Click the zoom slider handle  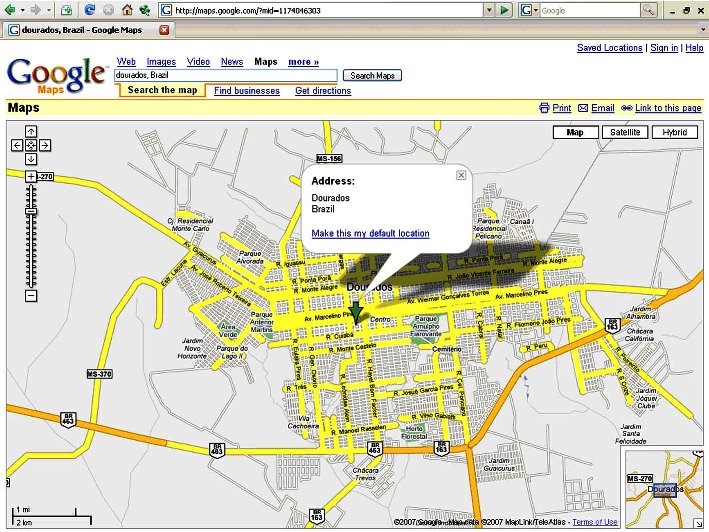point(31,212)
